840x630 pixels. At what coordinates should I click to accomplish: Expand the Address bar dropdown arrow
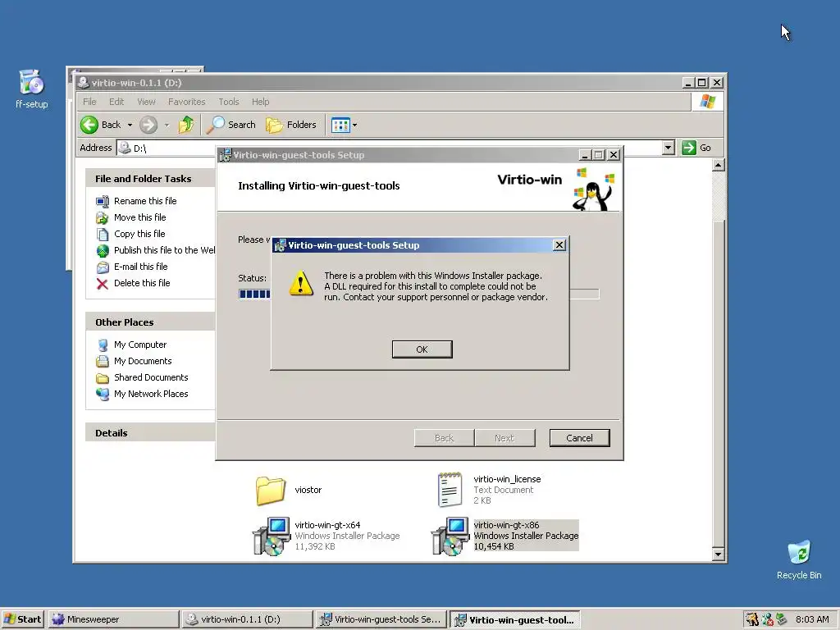668,148
